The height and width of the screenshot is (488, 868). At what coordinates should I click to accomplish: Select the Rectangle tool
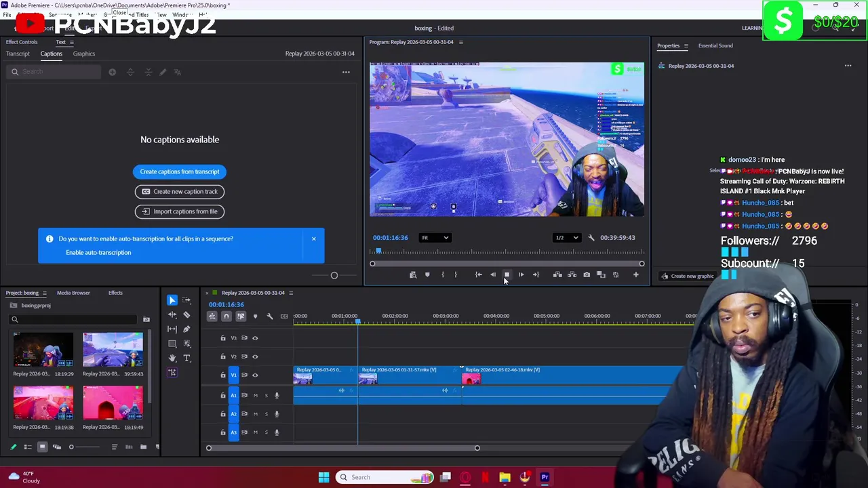coord(172,344)
